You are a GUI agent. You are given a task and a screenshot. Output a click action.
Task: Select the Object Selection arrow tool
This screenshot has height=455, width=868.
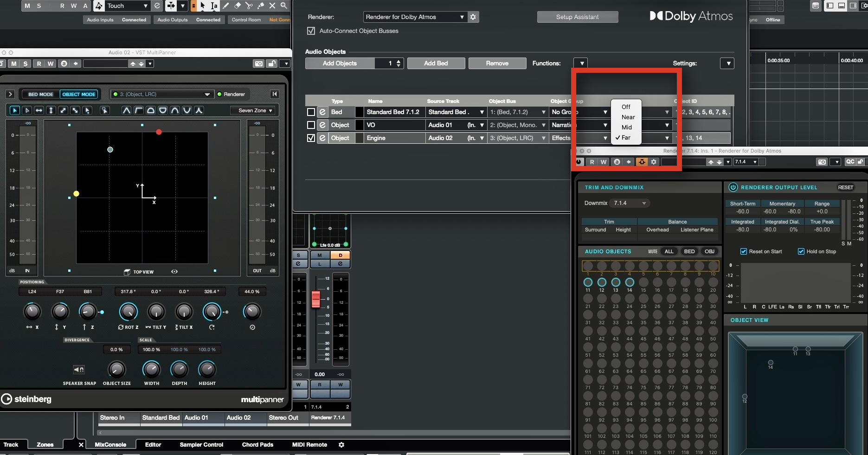pos(203,6)
